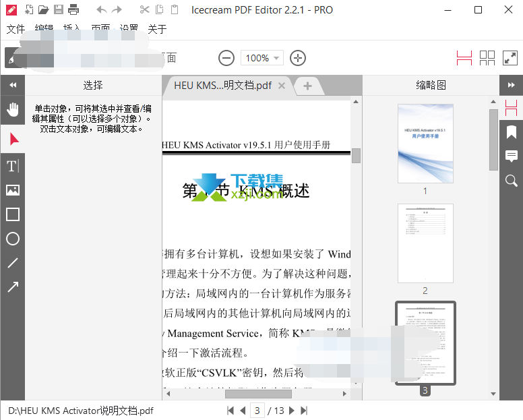This screenshot has width=523, height=420.
Task: Click the header HEU KMS Activator v19.5.1 用户使用手册
Action: 246,145
